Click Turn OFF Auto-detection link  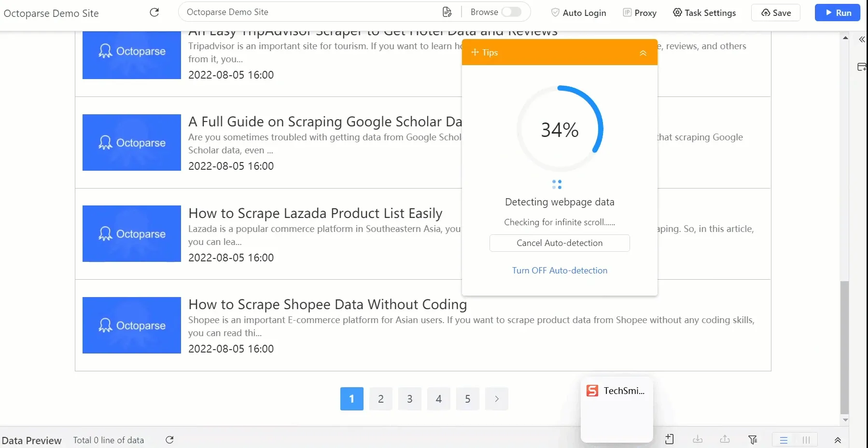(560, 271)
